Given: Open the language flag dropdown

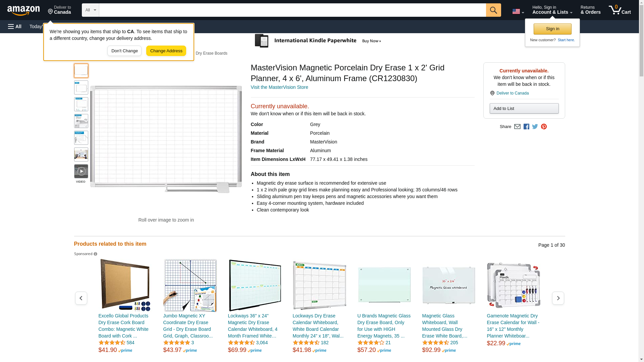Looking at the screenshot, I should 518,11.
